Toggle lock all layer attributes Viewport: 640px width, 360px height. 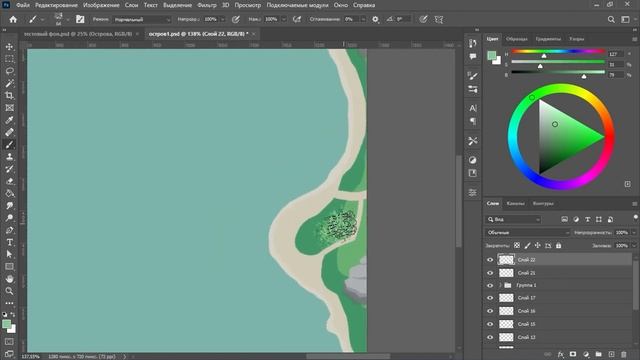tap(558, 245)
